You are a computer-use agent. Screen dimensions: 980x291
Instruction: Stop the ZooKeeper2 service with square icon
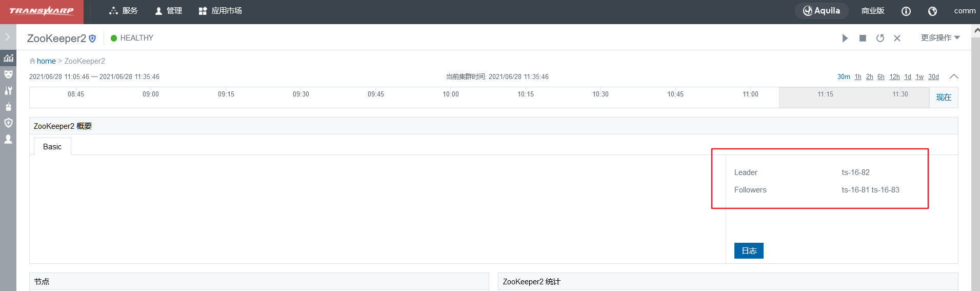pos(863,38)
